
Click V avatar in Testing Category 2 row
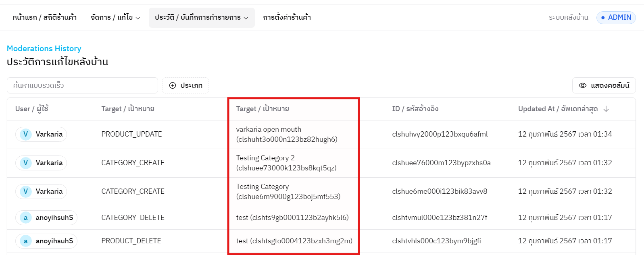(x=25, y=163)
